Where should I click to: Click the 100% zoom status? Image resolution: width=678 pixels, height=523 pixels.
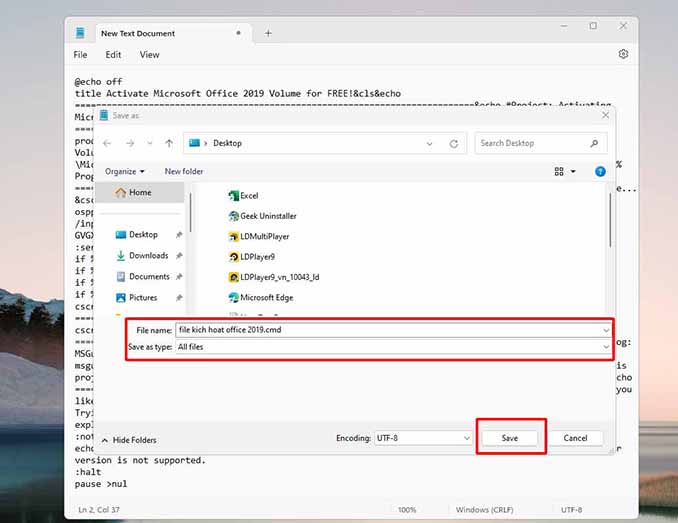(406, 510)
